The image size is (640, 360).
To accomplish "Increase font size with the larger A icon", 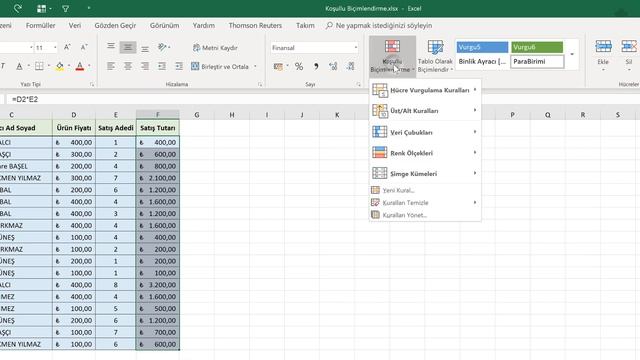I will click(x=67, y=48).
